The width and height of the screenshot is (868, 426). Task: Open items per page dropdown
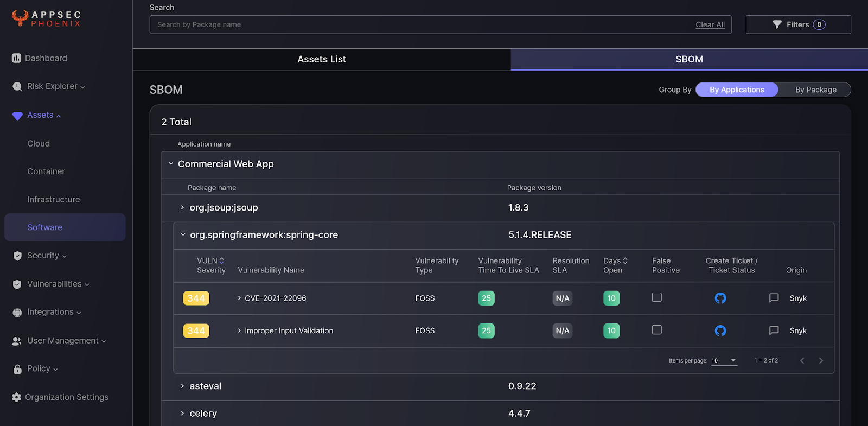pos(724,361)
